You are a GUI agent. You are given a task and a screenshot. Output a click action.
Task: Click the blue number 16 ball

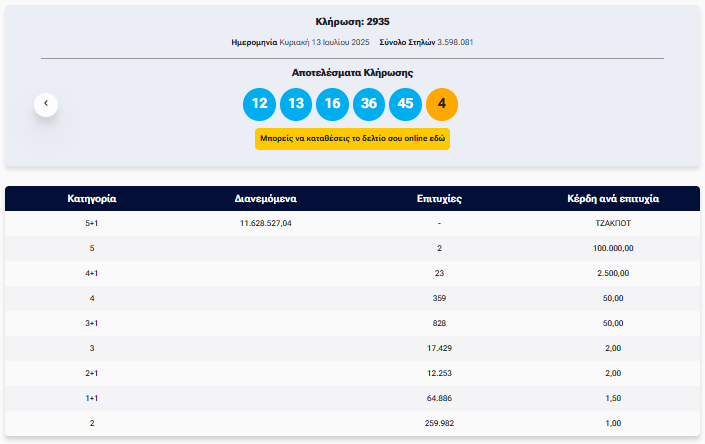coord(332,104)
